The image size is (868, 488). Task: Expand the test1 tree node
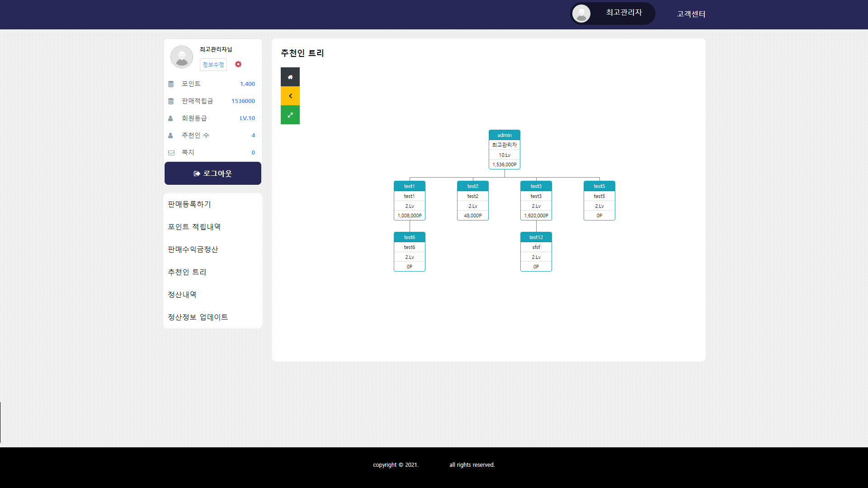(409, 186)
